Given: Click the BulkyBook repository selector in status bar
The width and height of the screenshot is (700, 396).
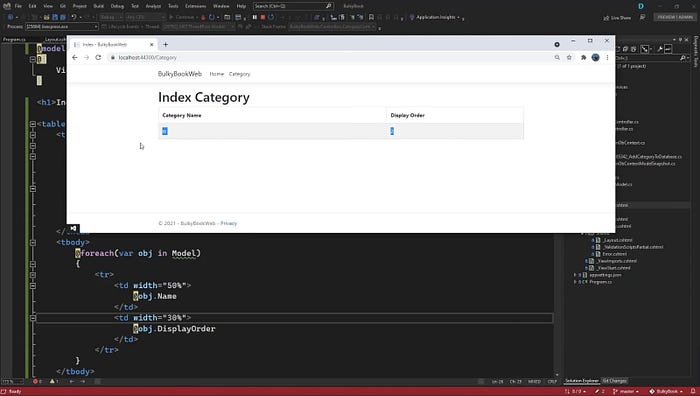Looking at the screenshot, I should click(x=667, y=392).
